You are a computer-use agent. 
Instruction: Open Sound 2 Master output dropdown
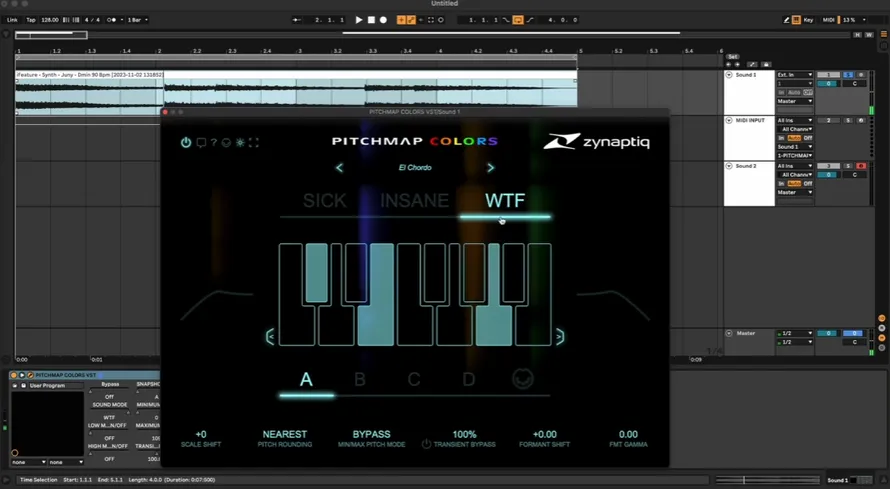[x=795, y=192]
